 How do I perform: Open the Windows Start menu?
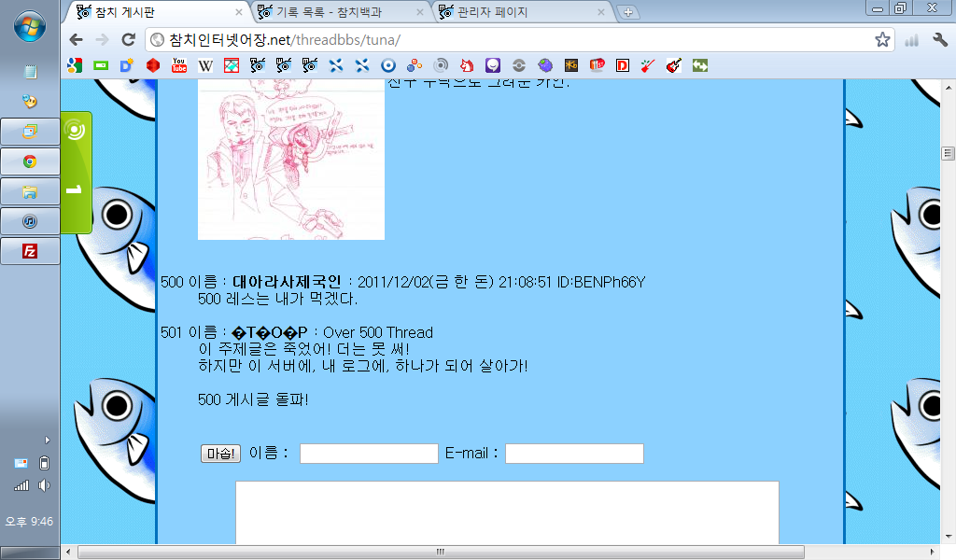(30, 26)
